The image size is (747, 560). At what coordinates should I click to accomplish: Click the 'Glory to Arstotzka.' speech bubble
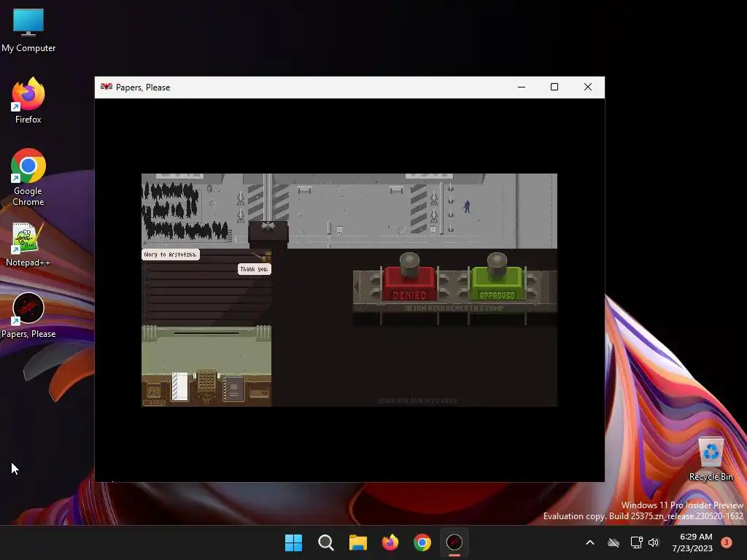(x=171, y=254)
